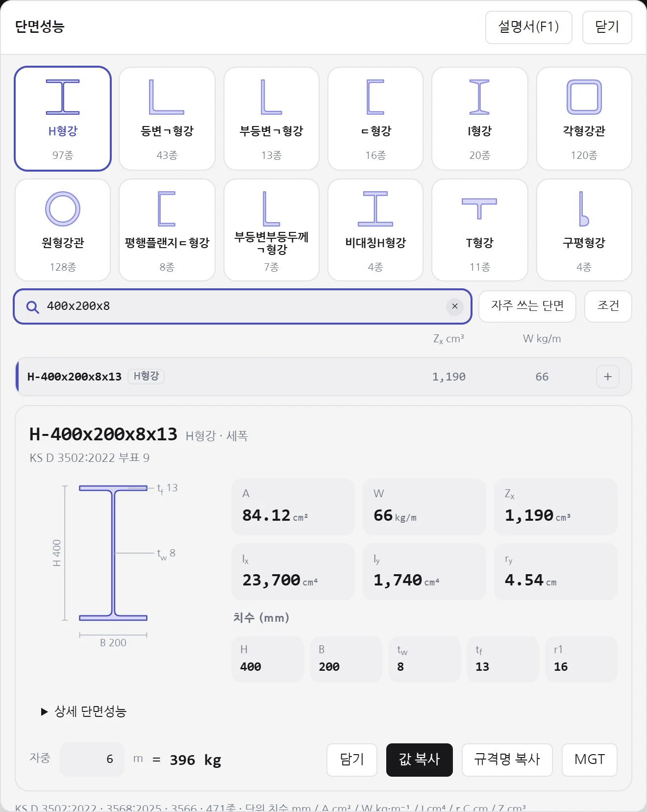Choose the 등변ㄱ형강 section card

(167, 119)
